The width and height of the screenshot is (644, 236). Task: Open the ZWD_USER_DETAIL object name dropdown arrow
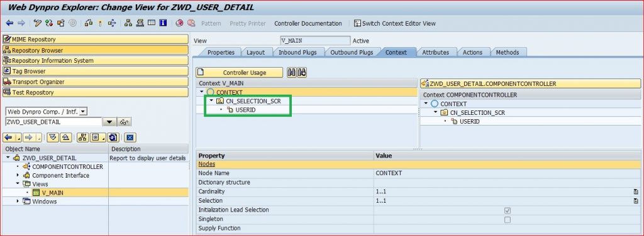click(109, 122)
